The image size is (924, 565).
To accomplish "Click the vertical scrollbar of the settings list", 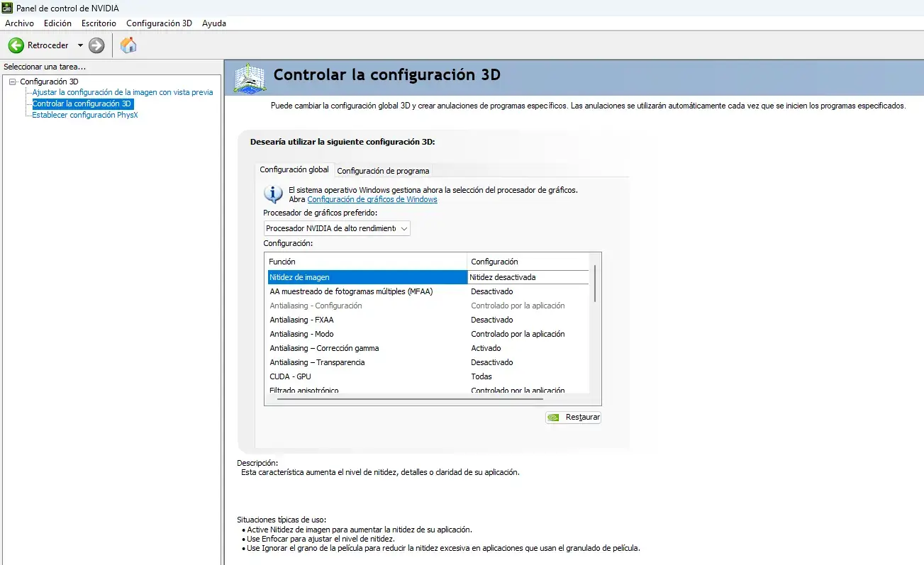I will pyautogui.click(x=595, y=284).
